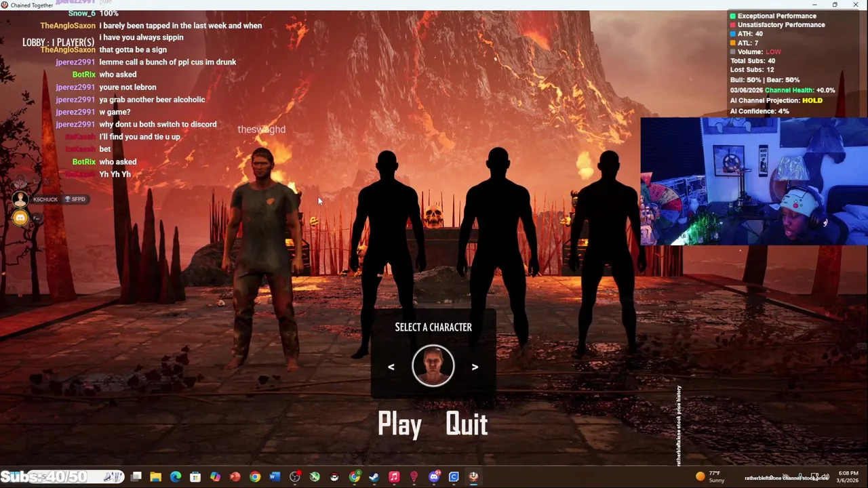Screen dimensions: 868x488
Task: Open the green circular taskbar app
Action: tap(315, 477)
